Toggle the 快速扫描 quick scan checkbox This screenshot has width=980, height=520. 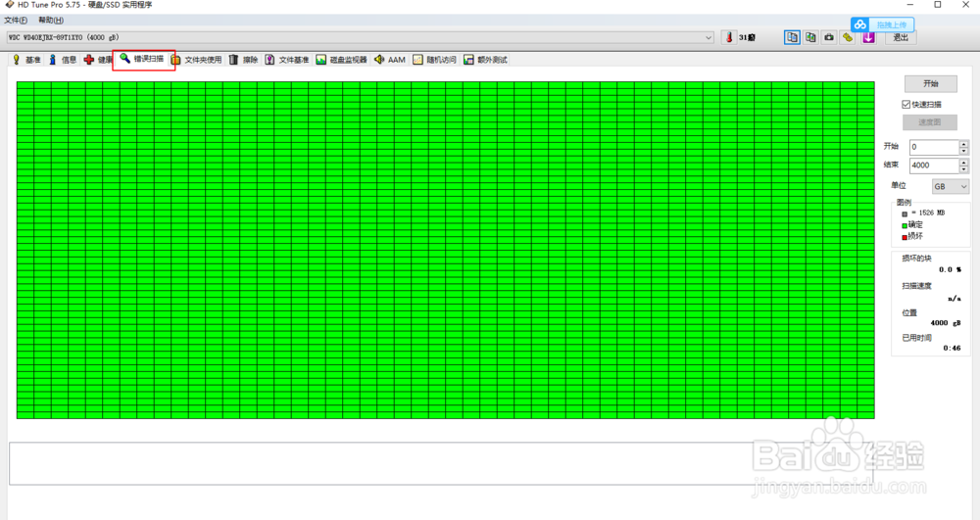(906, 104)
